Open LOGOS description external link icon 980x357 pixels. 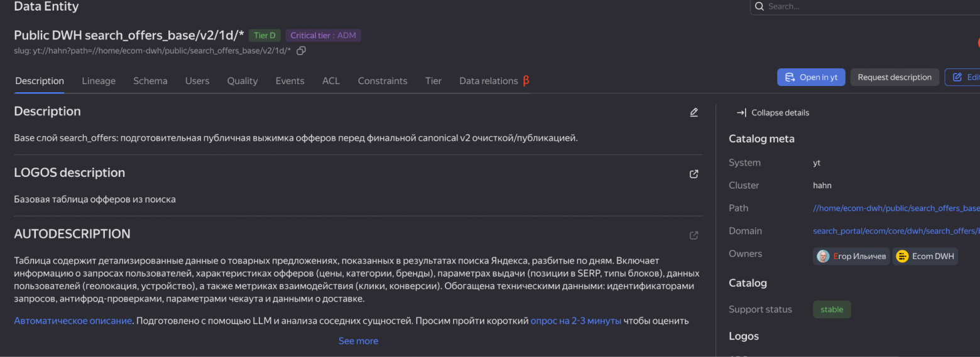[694, 174]
